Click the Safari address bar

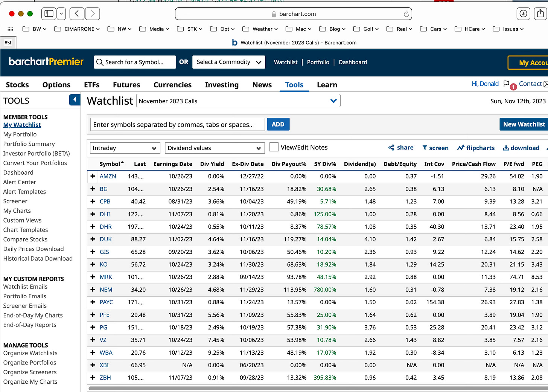pos(294,14)
